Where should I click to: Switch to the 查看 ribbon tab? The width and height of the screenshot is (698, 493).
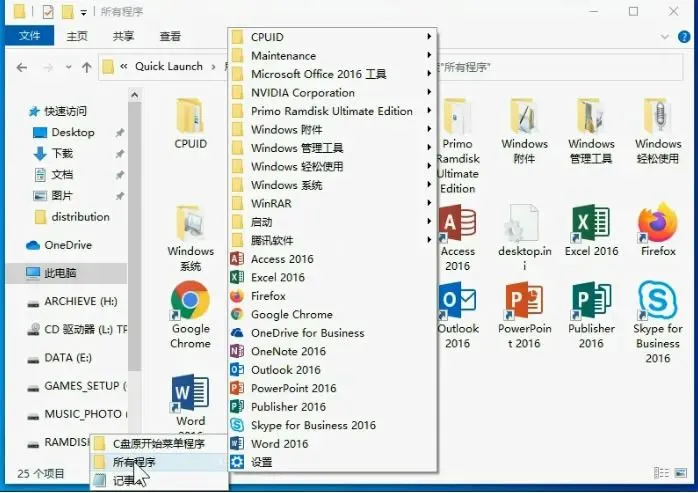[x=170, y=36]
